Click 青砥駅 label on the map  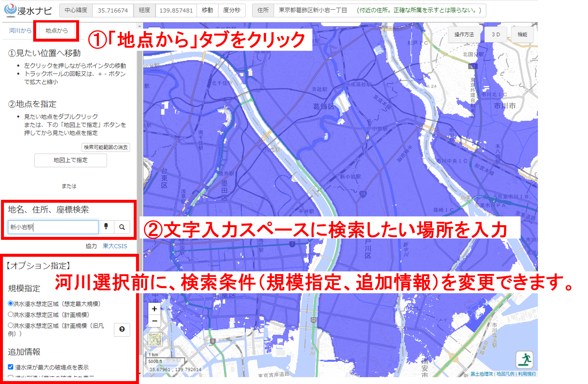tap(320, 89)
